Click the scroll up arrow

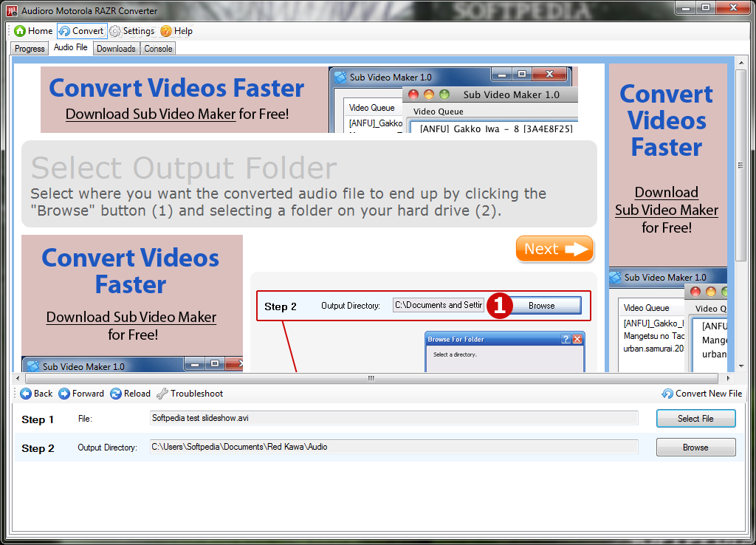click(x=740, y=63)
